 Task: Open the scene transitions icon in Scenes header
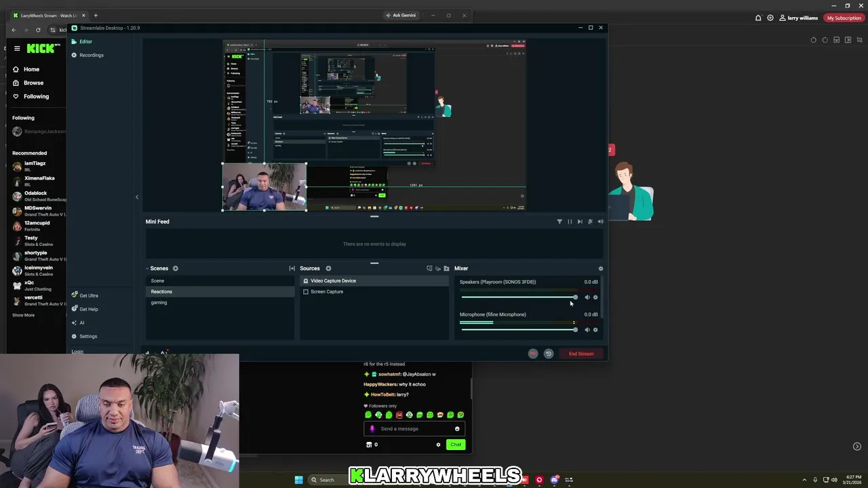[292, 268]
